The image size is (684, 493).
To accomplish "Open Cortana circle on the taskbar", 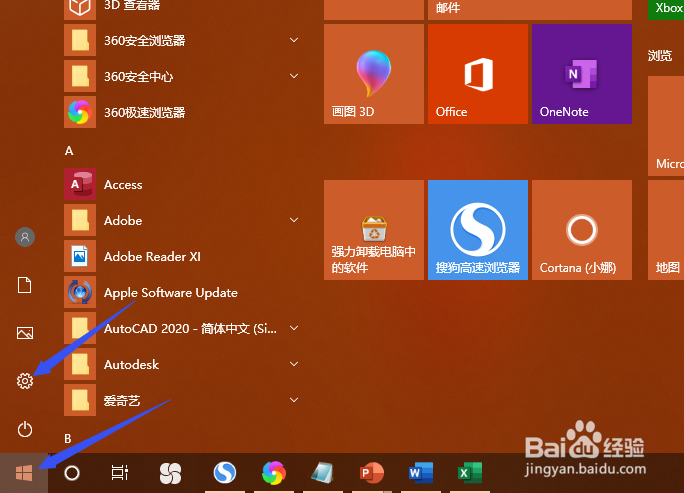I will click(x=72, y=473).
